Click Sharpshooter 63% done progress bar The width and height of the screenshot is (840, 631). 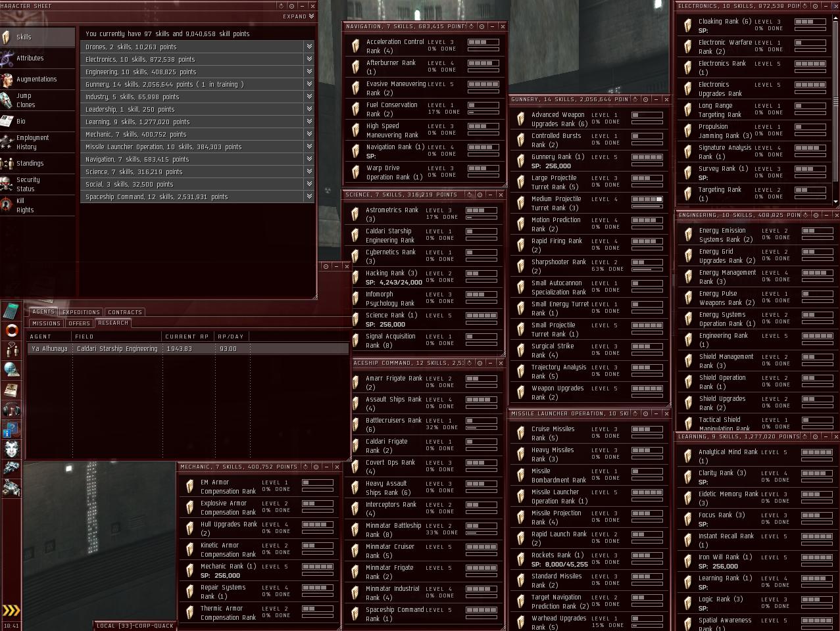[647, 269]
